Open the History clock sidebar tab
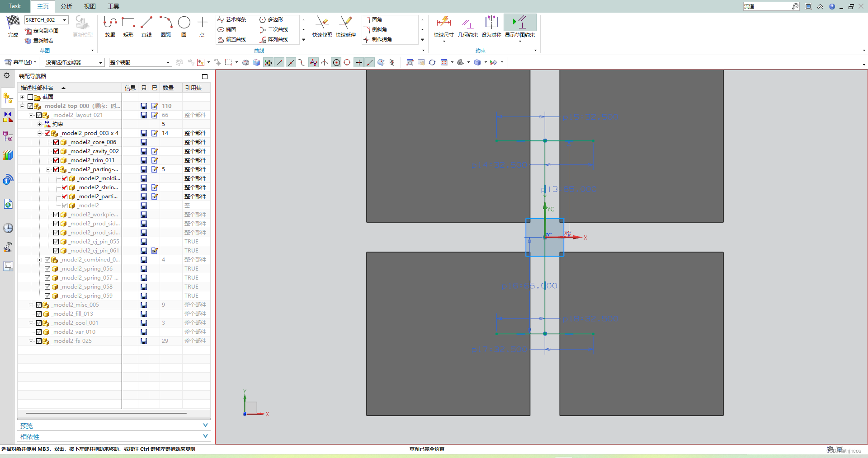Screen dimensions: 868x458 pyautogui.click(x=8, y=228)
